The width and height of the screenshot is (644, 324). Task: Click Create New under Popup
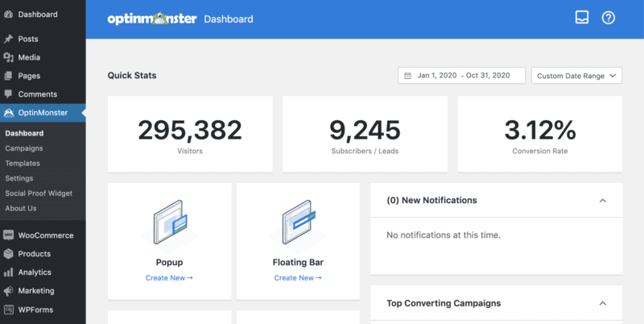(169, 278)
